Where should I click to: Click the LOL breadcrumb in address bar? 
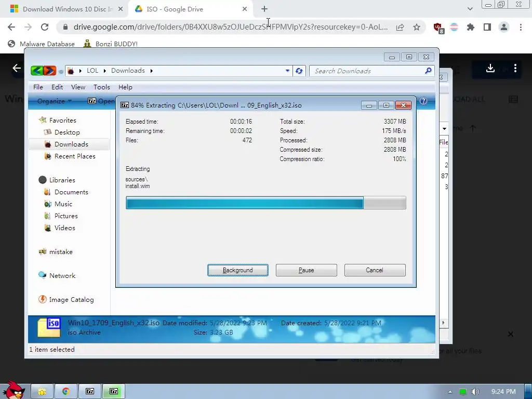[x=92, y=71]
